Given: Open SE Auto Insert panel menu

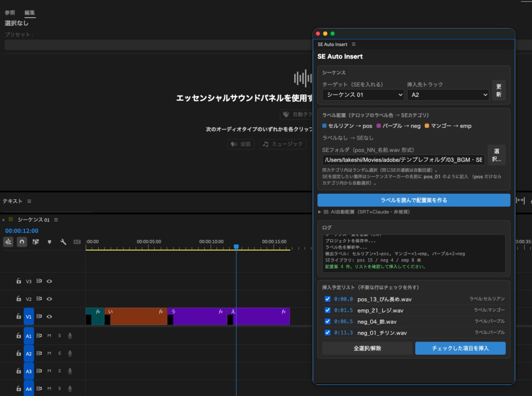Looking at the screenshot, I should (353, 45).
